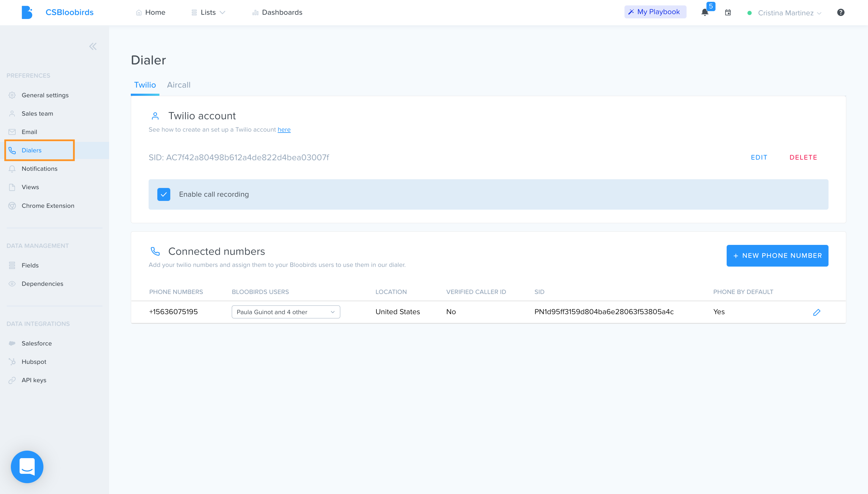Click the PHONE BY DEFAULT column header
Image resolution: width=868 pixels, height=494 pixels.
point(743,292)
